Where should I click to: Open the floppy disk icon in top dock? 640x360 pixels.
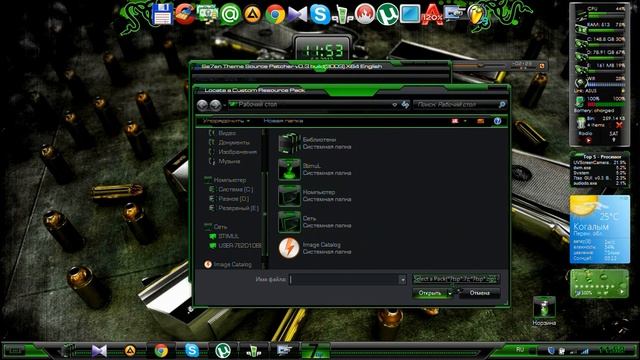(162, 14)
